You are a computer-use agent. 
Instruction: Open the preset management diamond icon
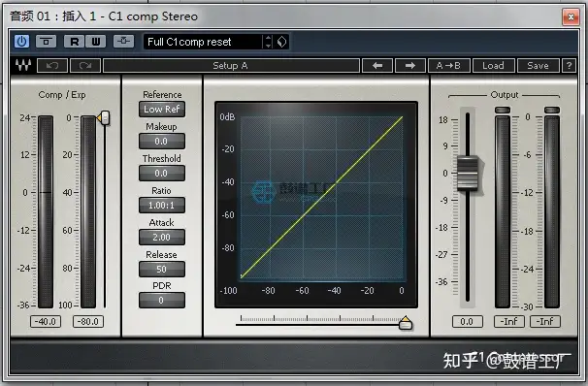[x=281, y=42]
